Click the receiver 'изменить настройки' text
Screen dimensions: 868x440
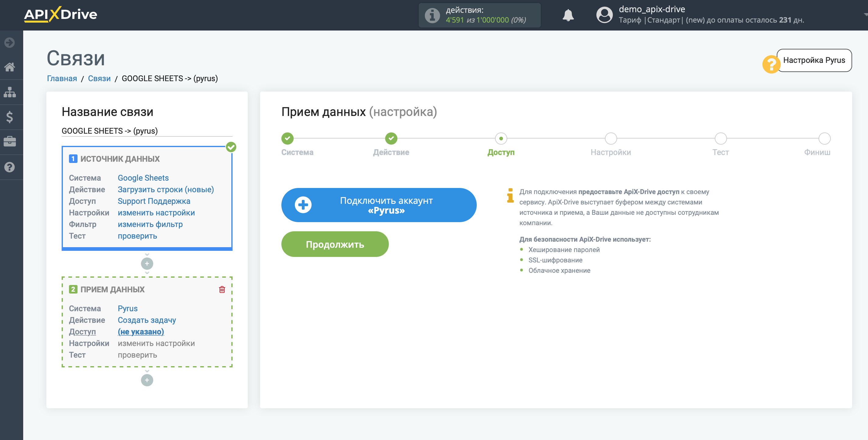(x=156, y=343)
